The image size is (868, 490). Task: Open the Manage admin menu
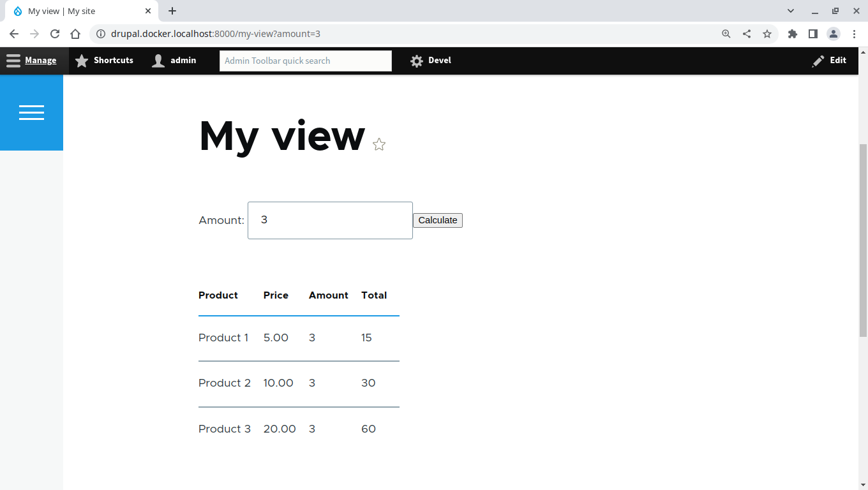(x=32, y=61)
